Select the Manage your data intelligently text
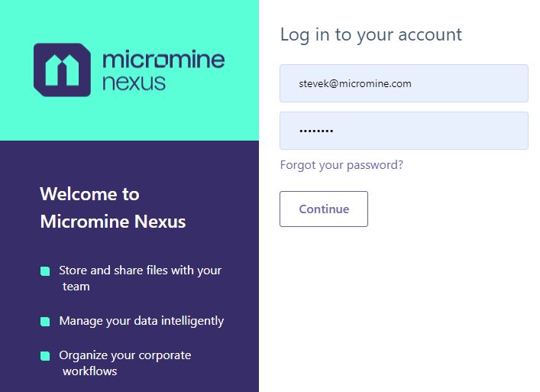The image size is (540, 392). point(141,321)
